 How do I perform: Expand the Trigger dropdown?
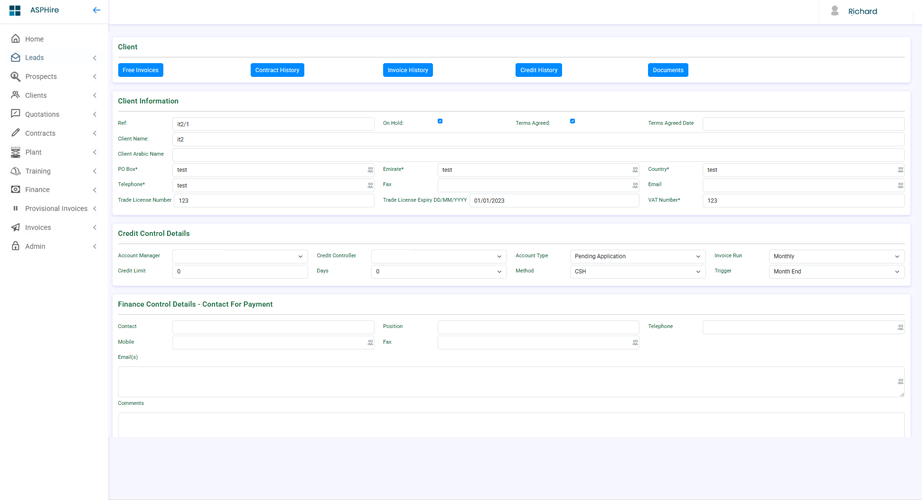835,272
